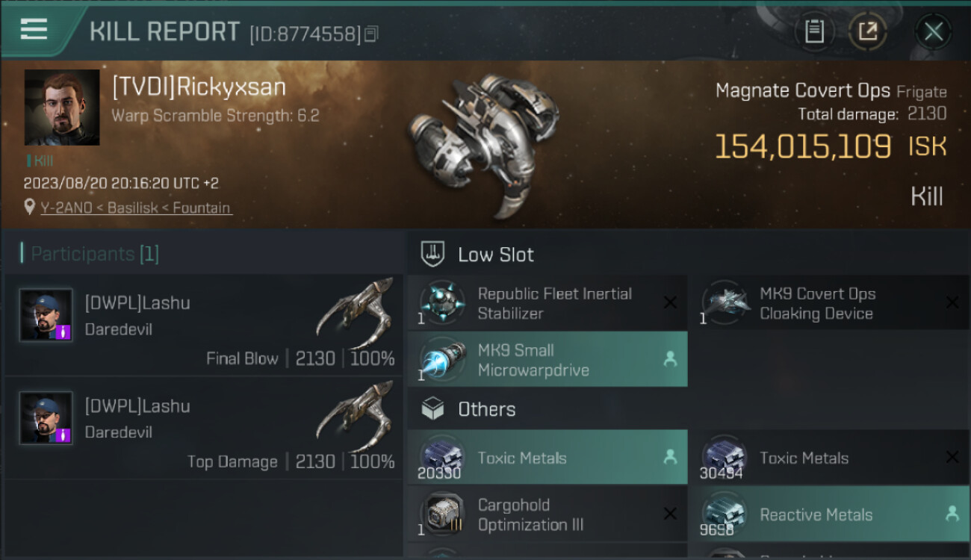
Task: Close the kill report window
Action: point(933,31)
